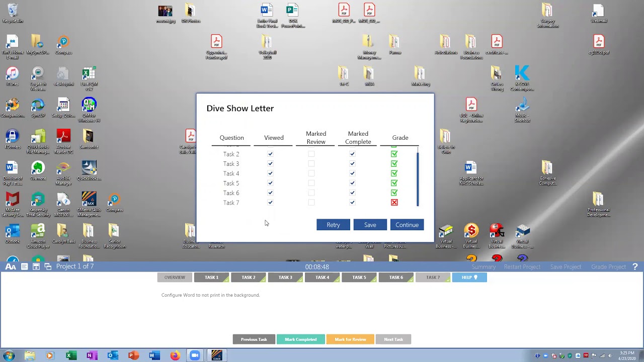Open the McAfee Security Scan shortcut
The width and height of the screenshot is (644, 362).
coord(13,204)
